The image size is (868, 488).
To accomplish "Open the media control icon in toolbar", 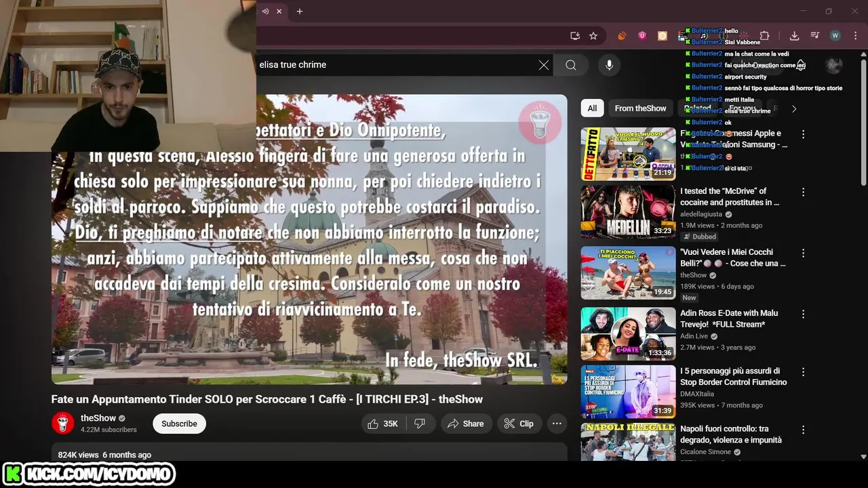I will 814,36.
